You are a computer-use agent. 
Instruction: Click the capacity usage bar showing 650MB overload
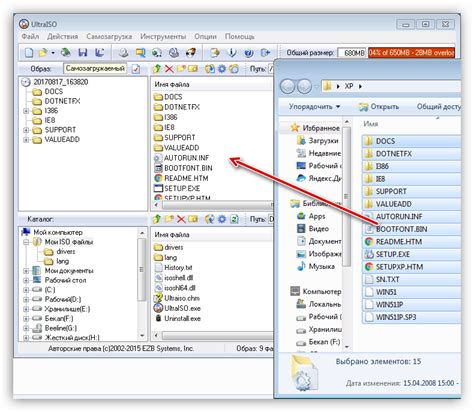pyautogui.click(x=411, y=53)
